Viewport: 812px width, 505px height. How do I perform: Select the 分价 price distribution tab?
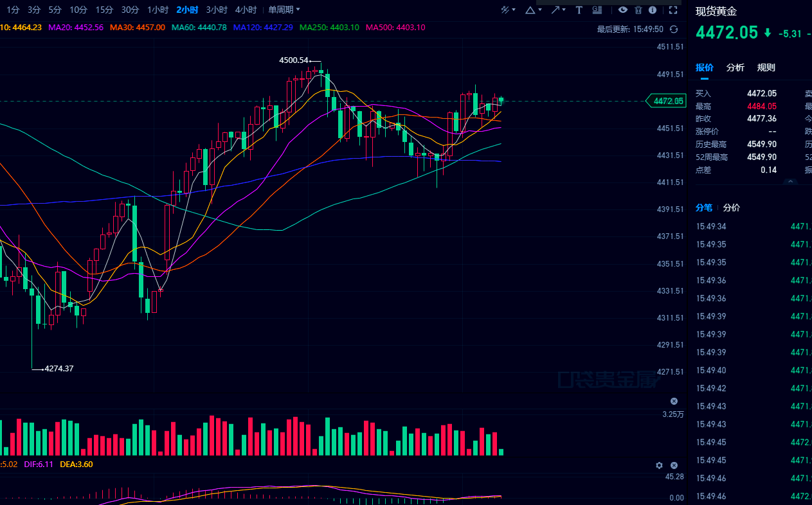(732, 208)
